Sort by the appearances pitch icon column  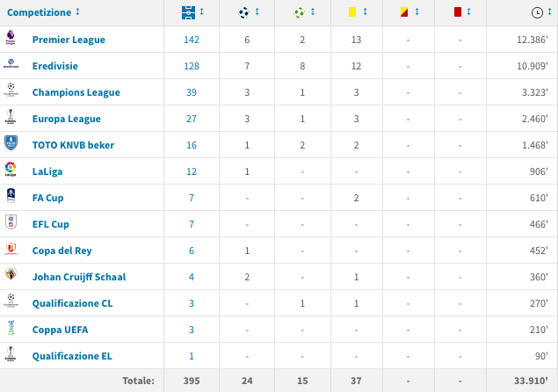[x=192, y=12]
